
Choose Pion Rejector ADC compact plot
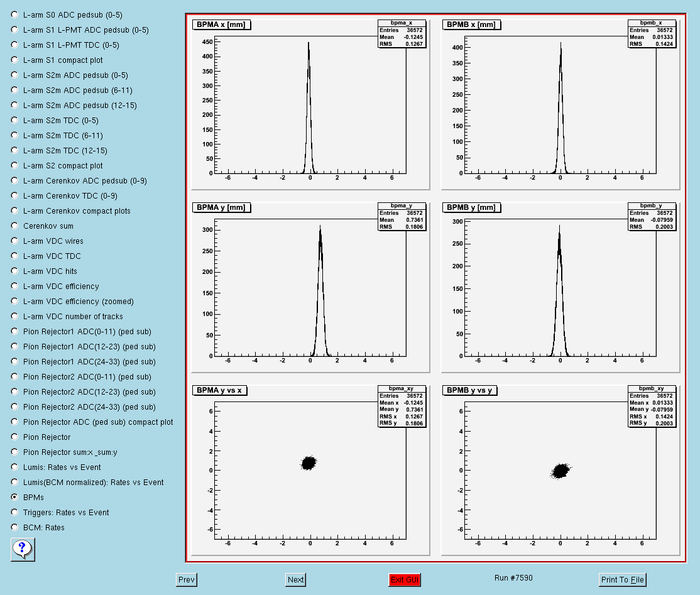(x=14, y=422)
